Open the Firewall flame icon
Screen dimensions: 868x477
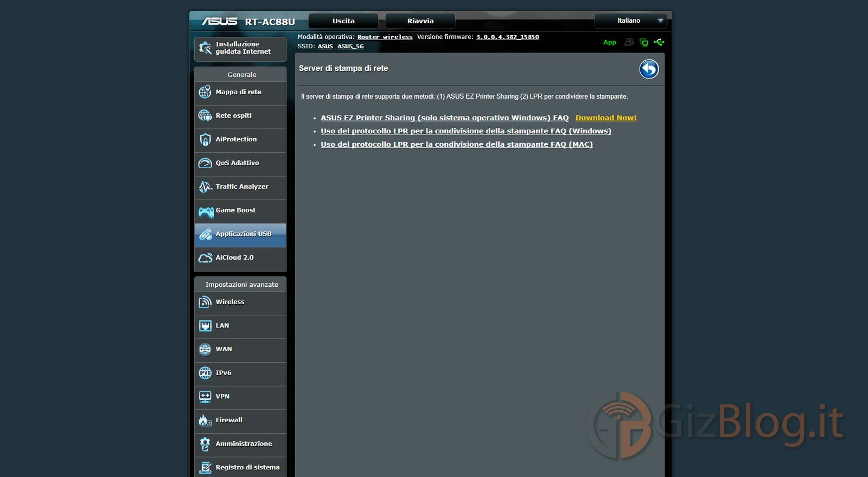pyautogui.click(x=205, y=420)
